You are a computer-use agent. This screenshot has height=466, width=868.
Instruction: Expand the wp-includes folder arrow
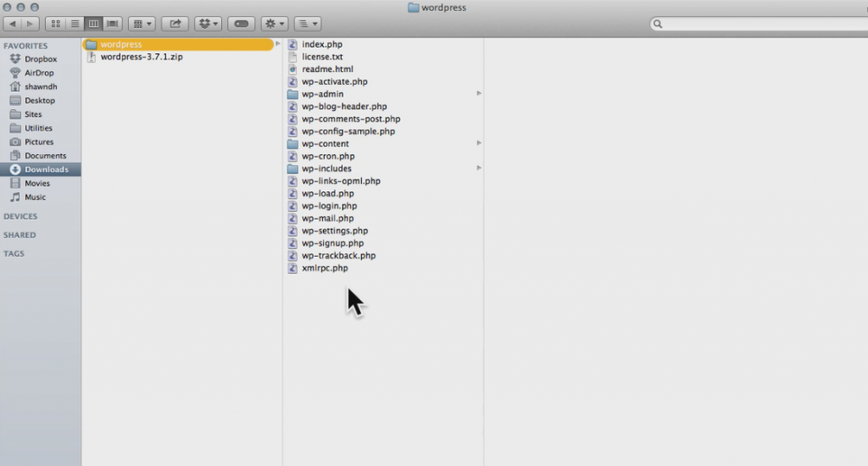[x=479, y=169]
